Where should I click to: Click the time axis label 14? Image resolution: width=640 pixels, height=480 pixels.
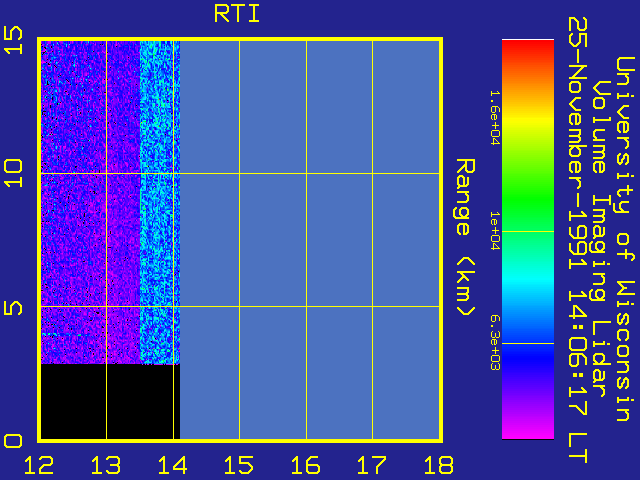173,465
